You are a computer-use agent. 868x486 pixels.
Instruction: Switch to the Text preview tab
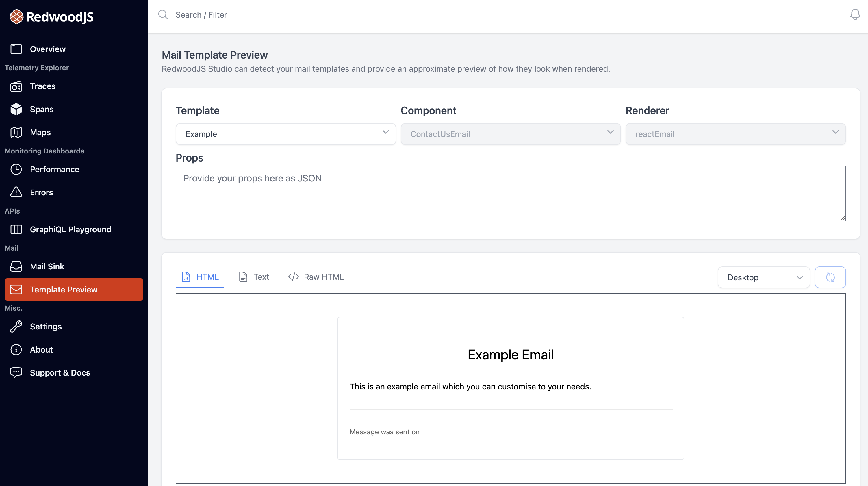(261, 277)
